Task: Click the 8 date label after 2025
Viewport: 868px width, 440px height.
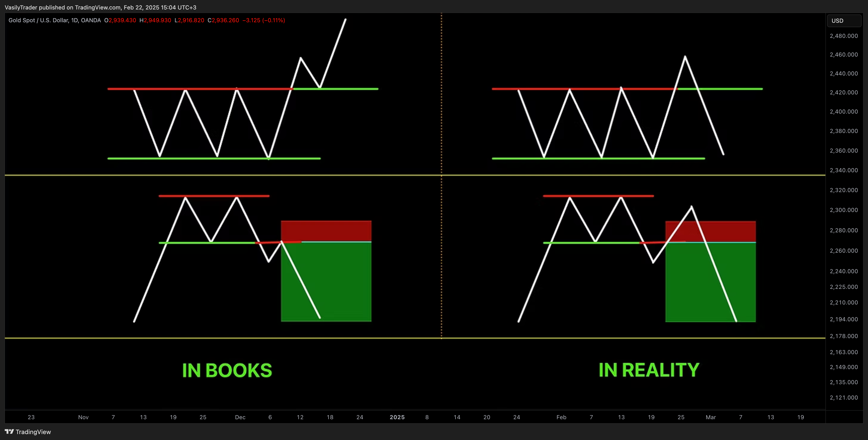Action: pos(427,417)
